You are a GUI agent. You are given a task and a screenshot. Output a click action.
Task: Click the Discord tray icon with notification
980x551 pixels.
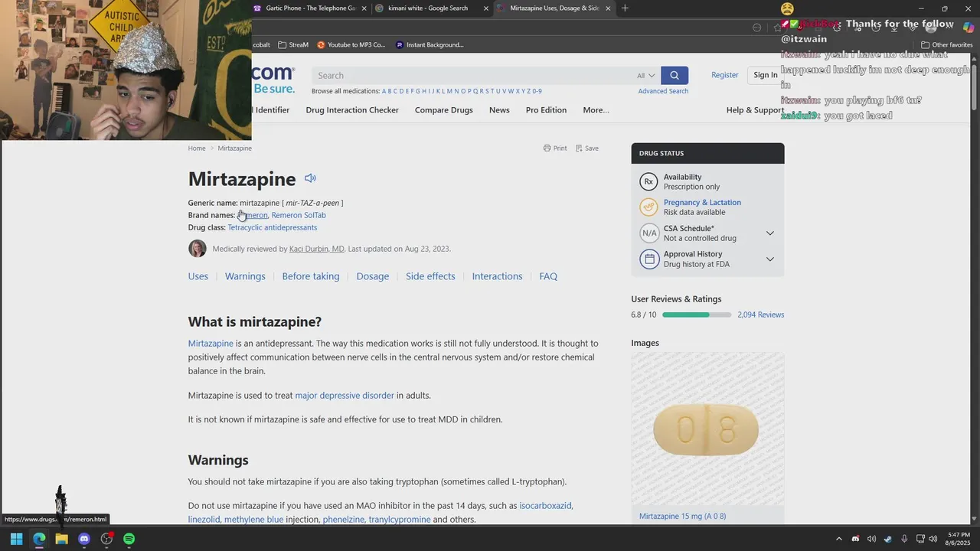(x=855, y=539)
